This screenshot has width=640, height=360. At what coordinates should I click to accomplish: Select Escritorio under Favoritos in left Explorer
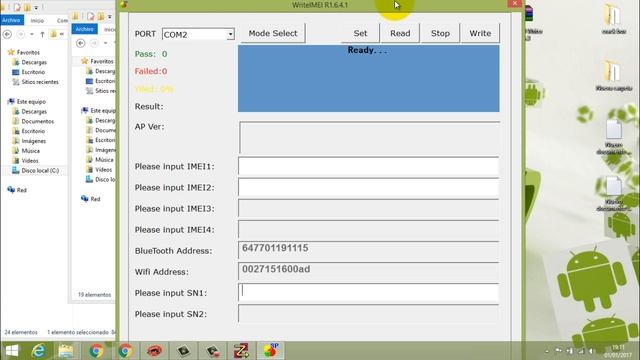point(33,72)
